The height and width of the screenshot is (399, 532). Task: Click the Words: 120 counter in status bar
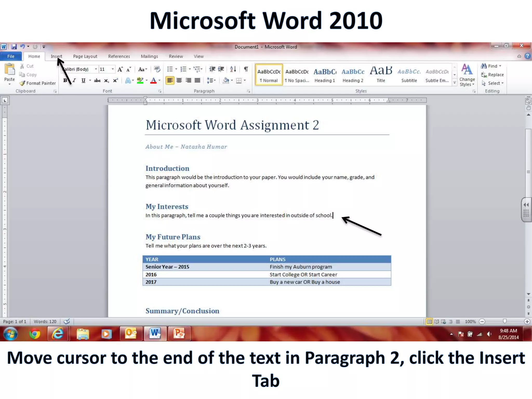45,322
